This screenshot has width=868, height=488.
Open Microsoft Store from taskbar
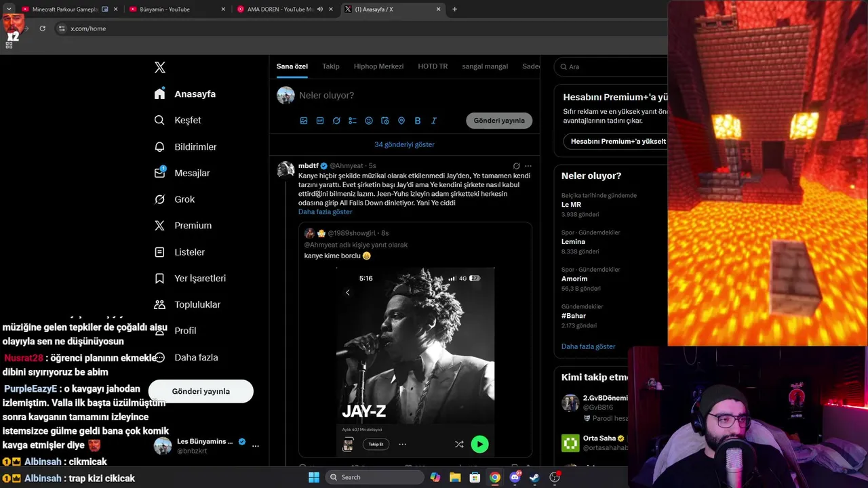tap(475, 477)
